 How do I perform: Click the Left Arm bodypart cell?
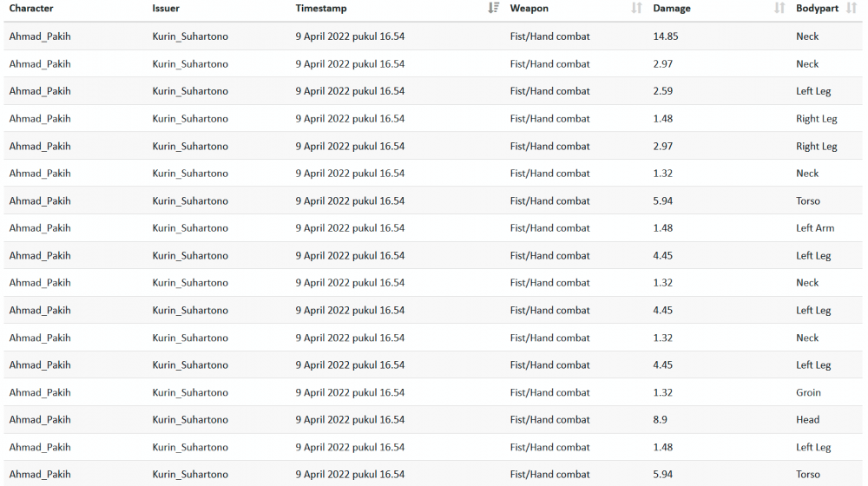tap(815, 228)
